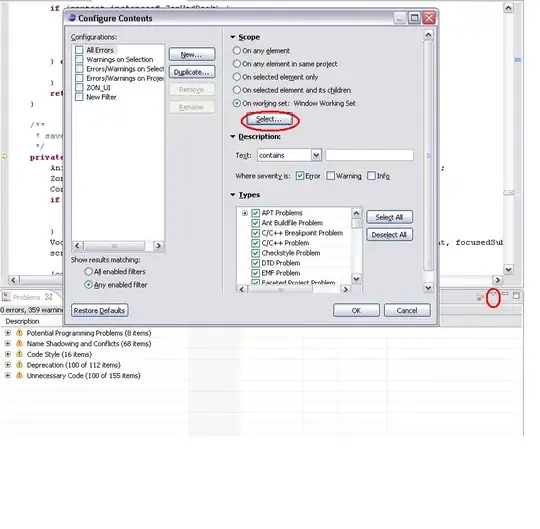540x529 pixels.
Task: Click Duplicate... configuration button
Action: tap(192, 72)
